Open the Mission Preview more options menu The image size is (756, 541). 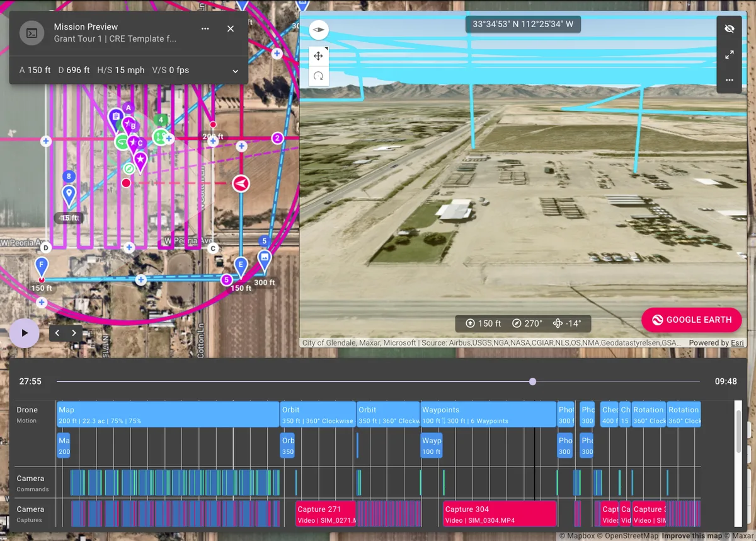[205, 29]
